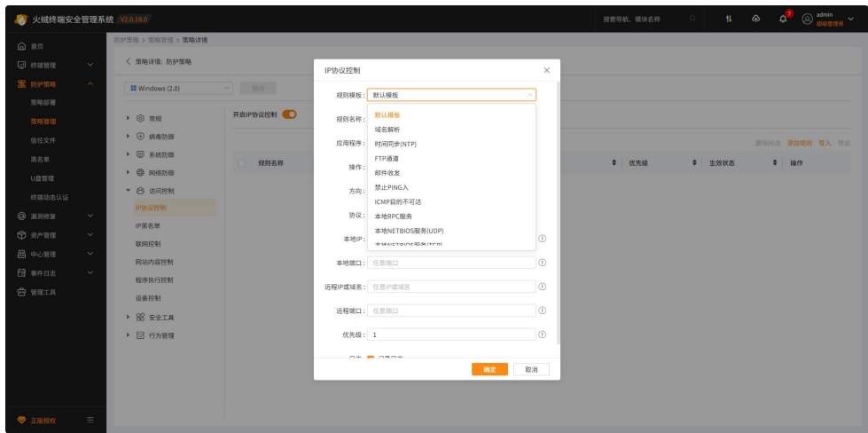The image size is (868, 433).
Task: Click the 管理工具 toolbox icon
Action: coord(21,292)
